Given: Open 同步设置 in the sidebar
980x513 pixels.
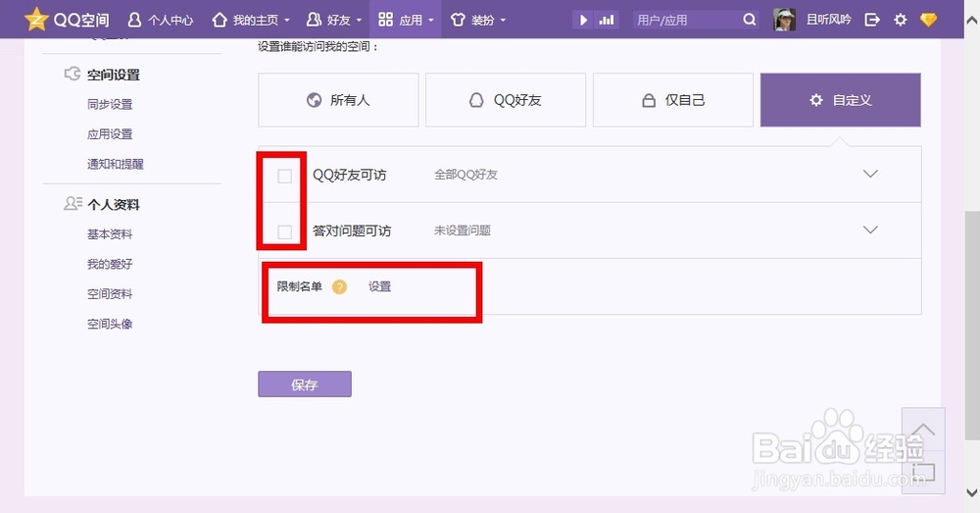Looking at the screenshot, I should [110, 105].
